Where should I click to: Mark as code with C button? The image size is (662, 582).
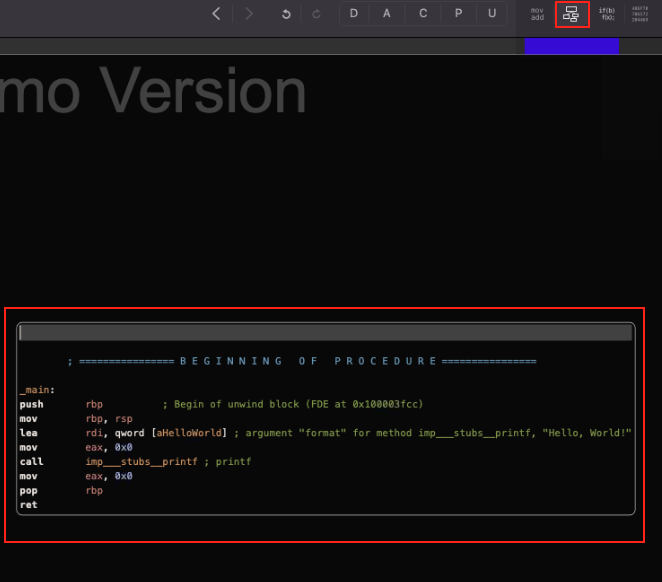422,14
